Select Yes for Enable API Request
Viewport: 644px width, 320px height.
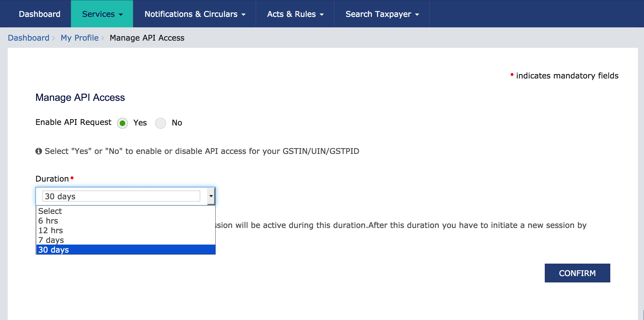[122, 123]
